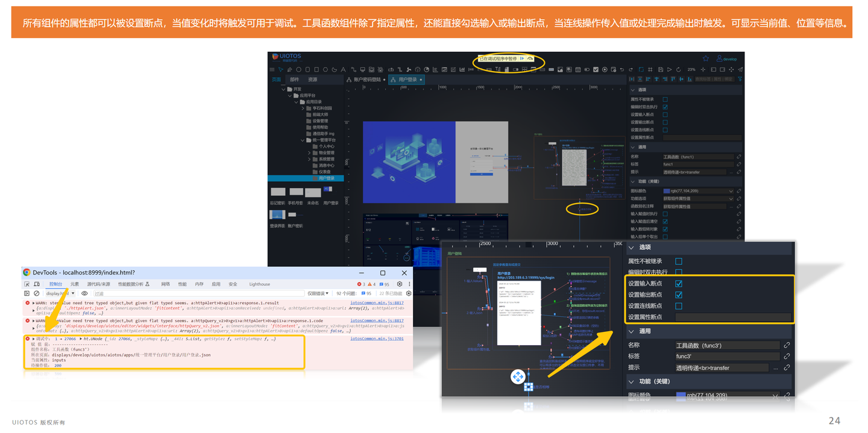Check 属性不被继承 in enlarged func3' panel

tap(679, 261)
